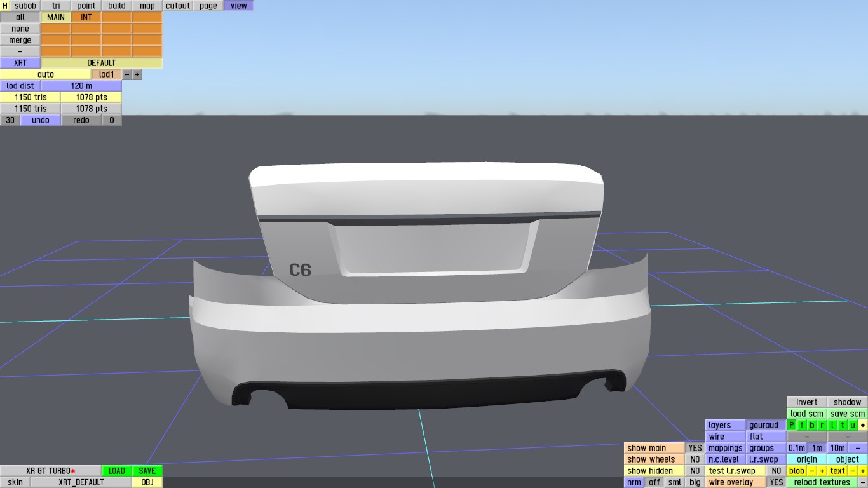Click the origin button
The image size is (868, 488).
[x=807, y=459]
